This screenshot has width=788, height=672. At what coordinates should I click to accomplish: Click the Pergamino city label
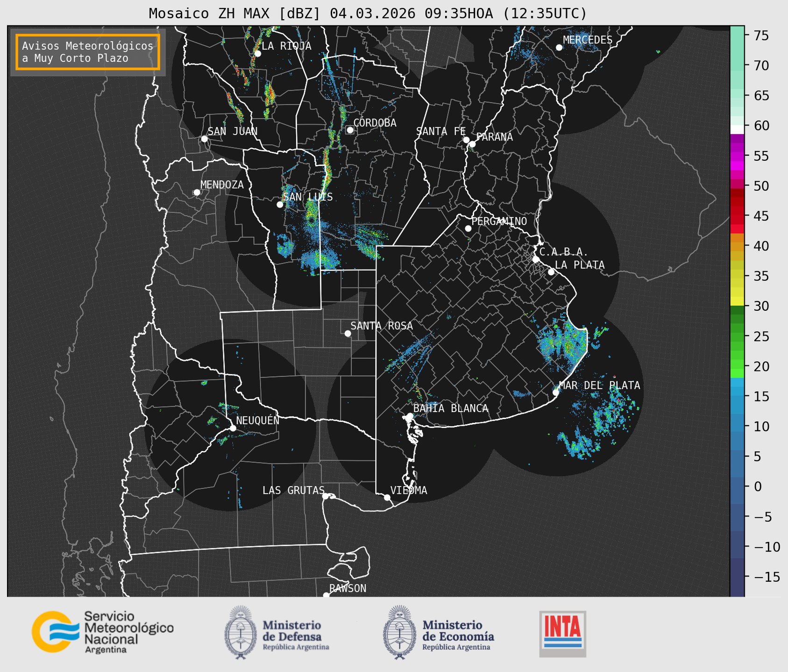coord(499,221)
